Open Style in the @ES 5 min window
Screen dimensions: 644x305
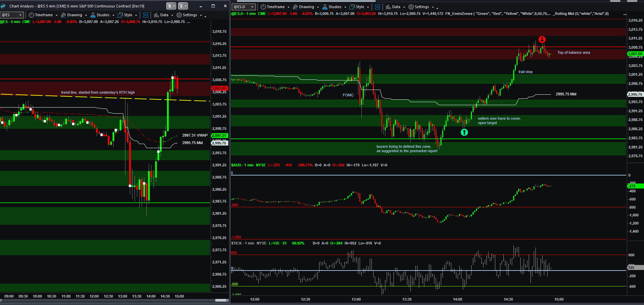[125, 15]
